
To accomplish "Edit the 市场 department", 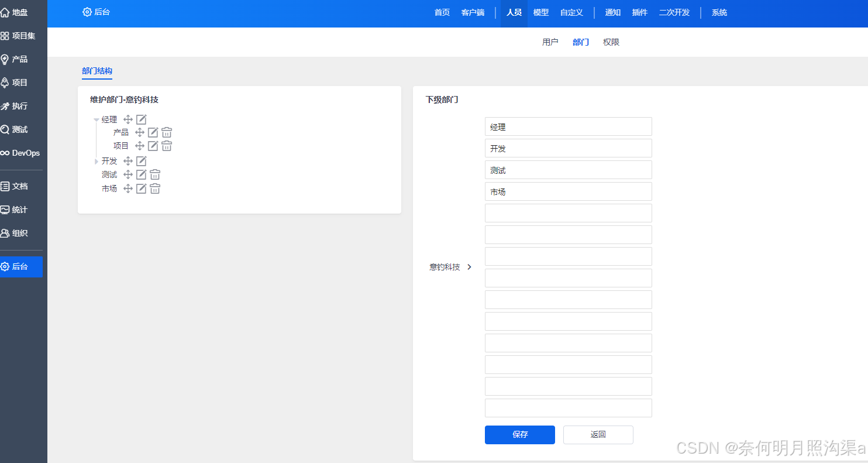I will (141, 188).
